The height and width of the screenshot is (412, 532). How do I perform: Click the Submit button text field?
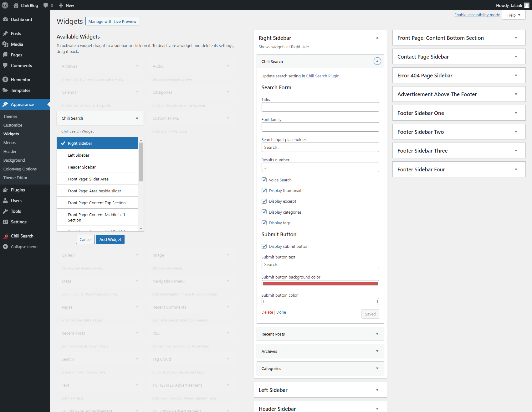[320, 264]
